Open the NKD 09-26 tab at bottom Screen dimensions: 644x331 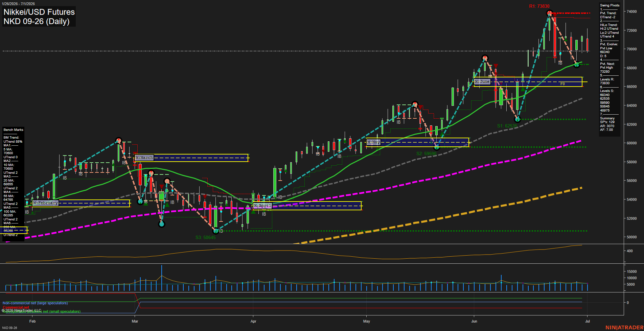(9, 328)
